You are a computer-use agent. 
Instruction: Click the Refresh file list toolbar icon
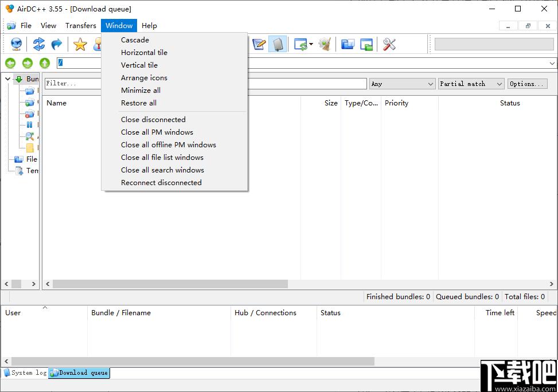coord(301,44)
